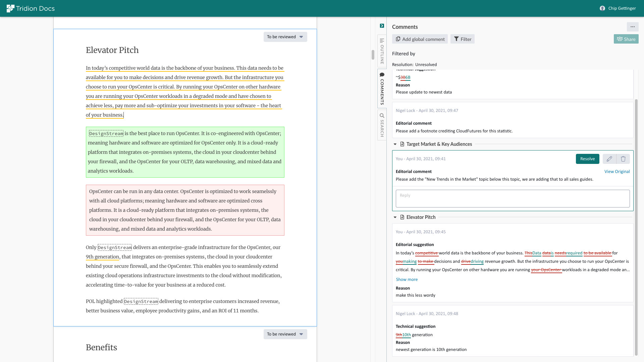Collapse the side panel with arrow icon
The height and width of the screenshot is (362, 644).
382,26
